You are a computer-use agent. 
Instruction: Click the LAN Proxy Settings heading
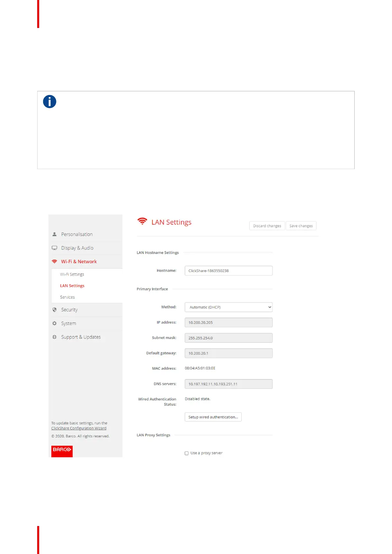point(153,435)
